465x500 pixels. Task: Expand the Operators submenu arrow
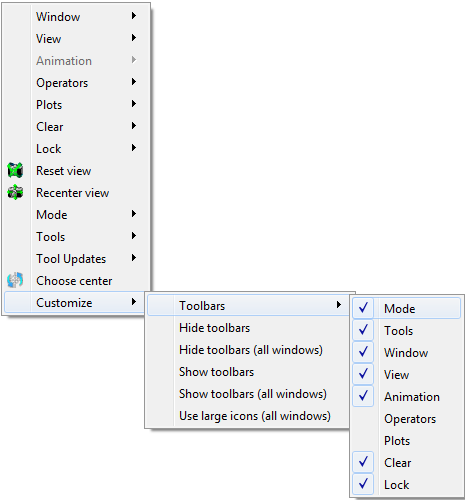coord(134,82)
